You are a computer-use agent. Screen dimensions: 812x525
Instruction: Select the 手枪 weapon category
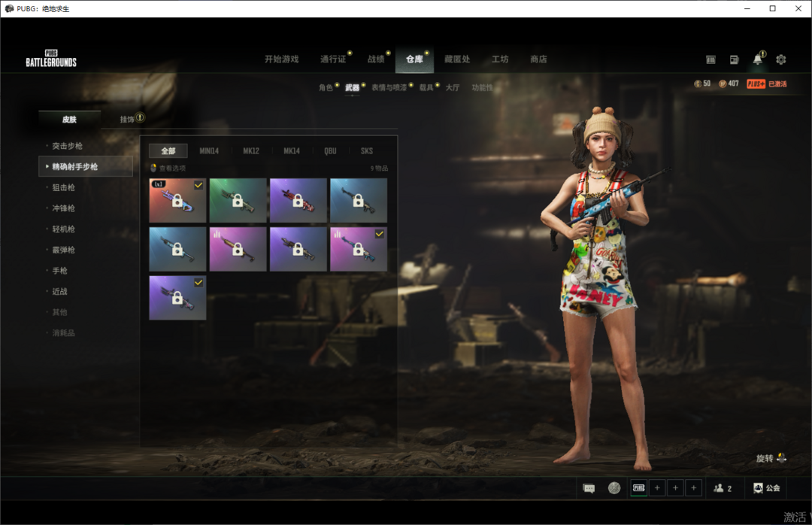pyautogui.click(x=59, y=271)
